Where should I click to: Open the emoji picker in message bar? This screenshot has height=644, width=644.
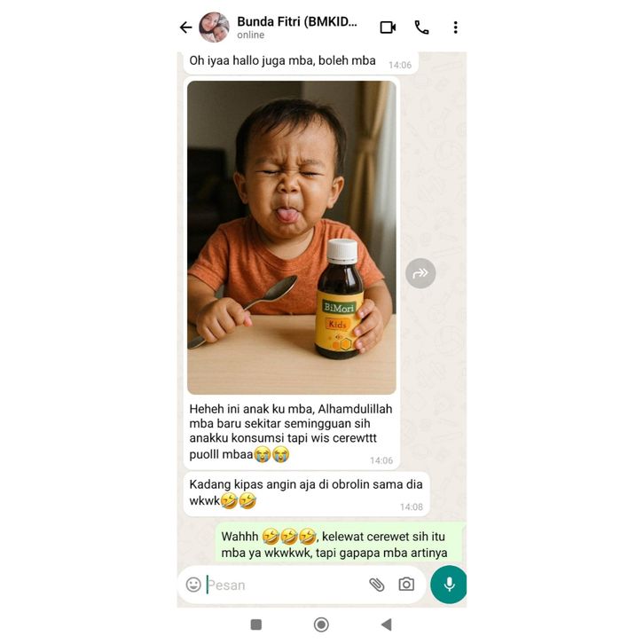click(193, 585)
